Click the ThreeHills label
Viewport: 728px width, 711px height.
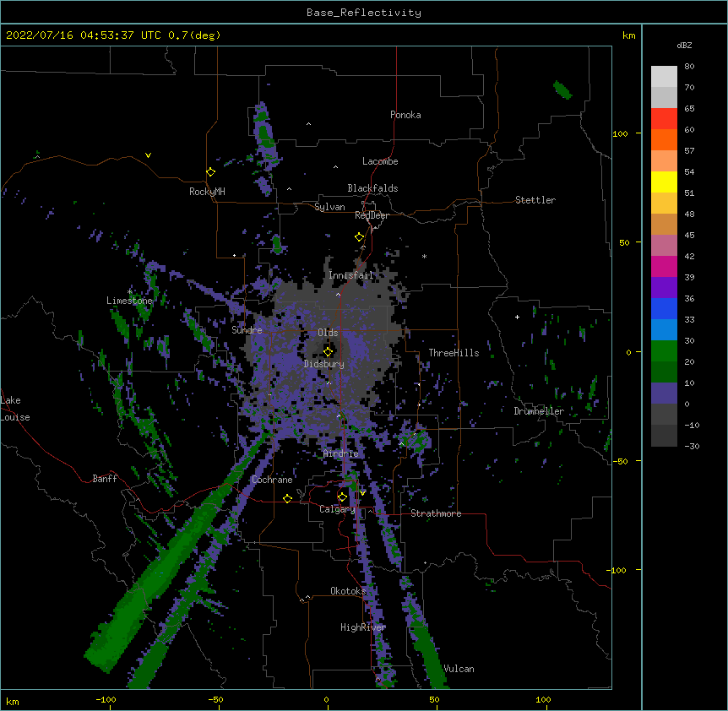[x=454, y=353]
